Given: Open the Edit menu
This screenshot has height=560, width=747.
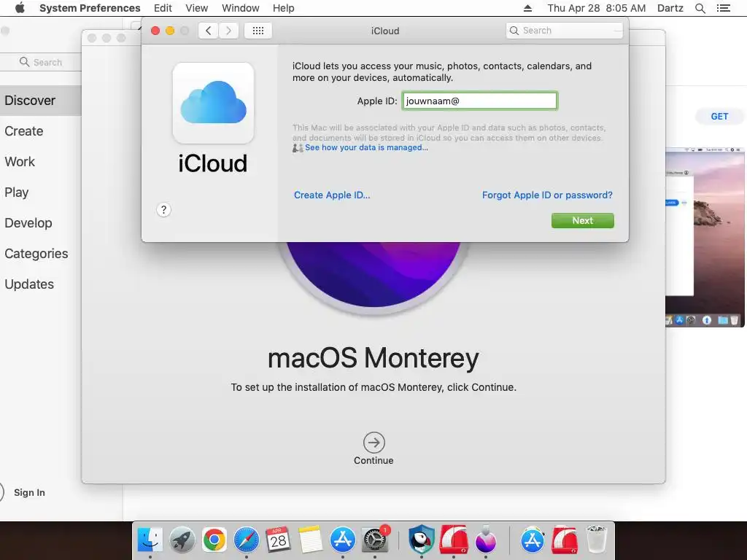Looking at the screenshot, I should click(163, 8).
